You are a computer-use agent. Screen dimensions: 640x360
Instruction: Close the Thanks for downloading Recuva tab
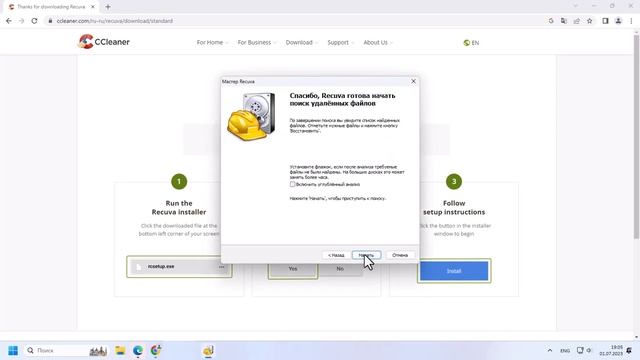(93, 7)
